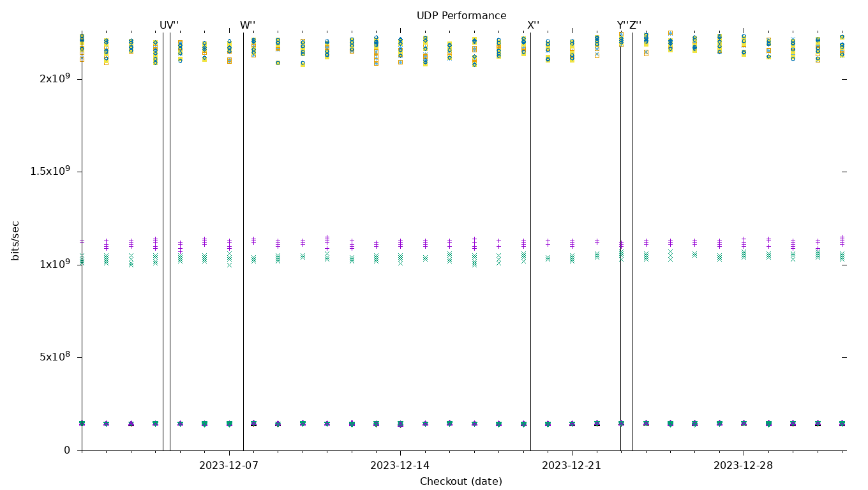Click the Checkout (date) x-axis label
868x490 pixels.
[x=461, y=482]
